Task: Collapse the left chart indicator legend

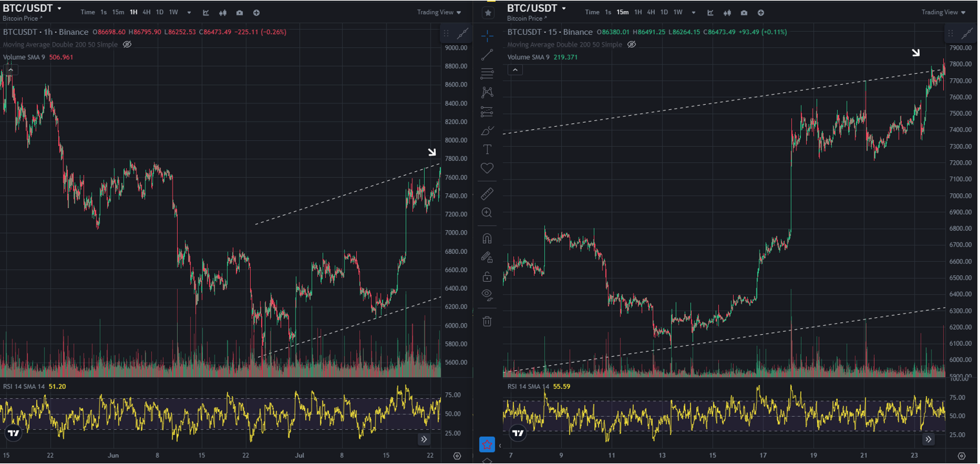Action: (10, 70)
